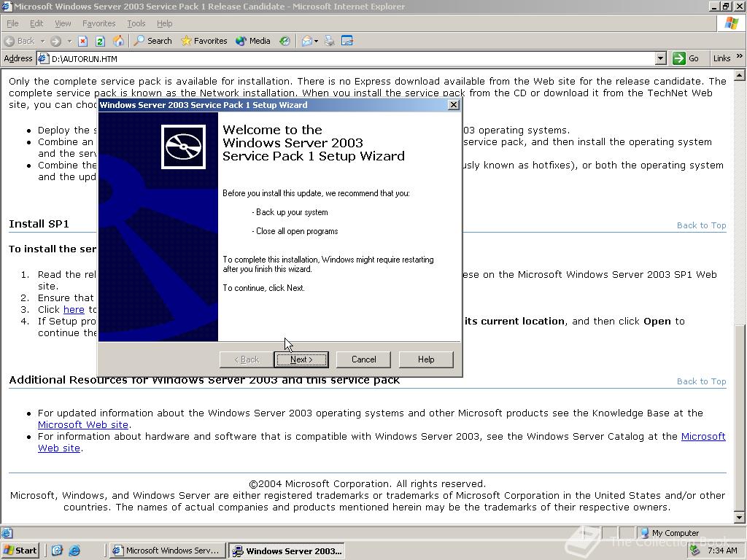Open the Favorites pane from toolbar
The image size is (747, 560).
(204, 41)
